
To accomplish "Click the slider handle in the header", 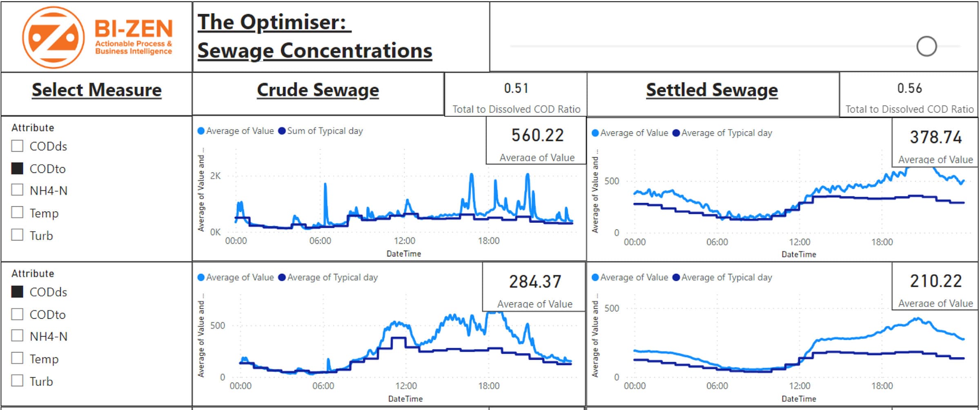I will [x=927, y=46].
